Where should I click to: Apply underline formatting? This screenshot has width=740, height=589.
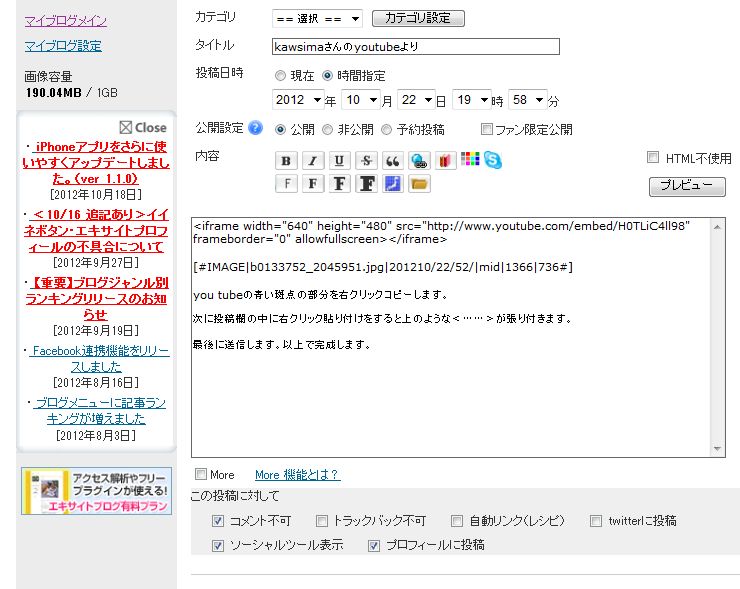click(x=339, y=161)
